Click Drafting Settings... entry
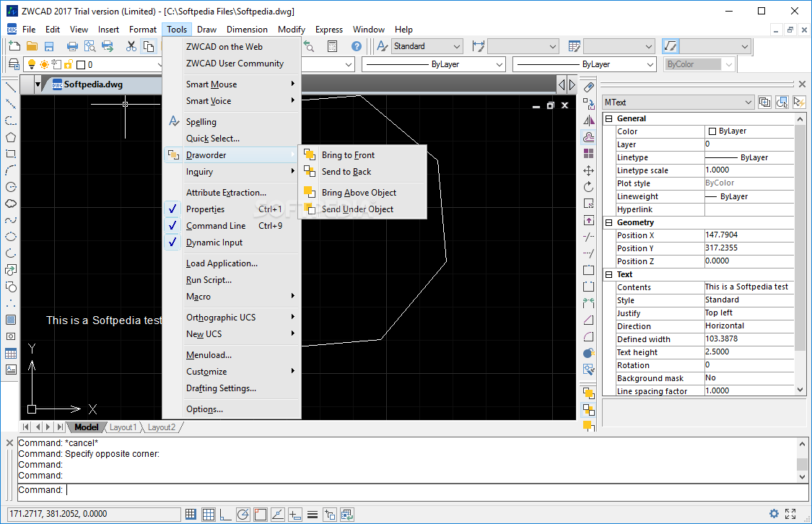 (x=232, y=388)
